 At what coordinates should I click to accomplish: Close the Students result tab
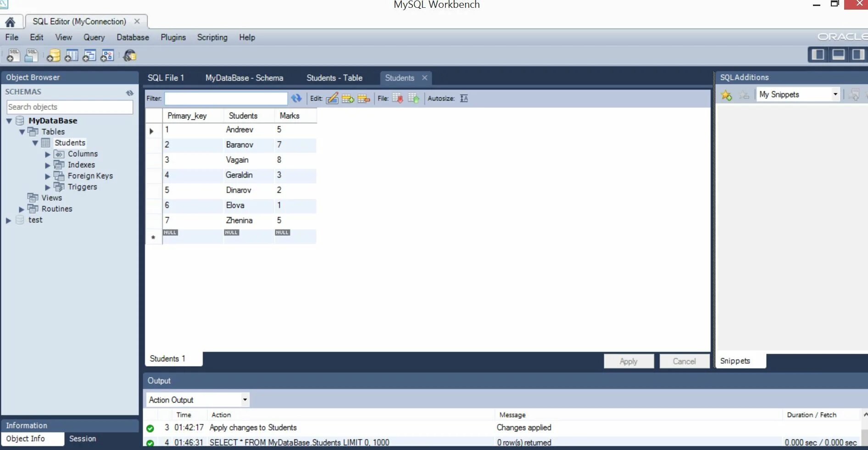click(x=425, y=78)
